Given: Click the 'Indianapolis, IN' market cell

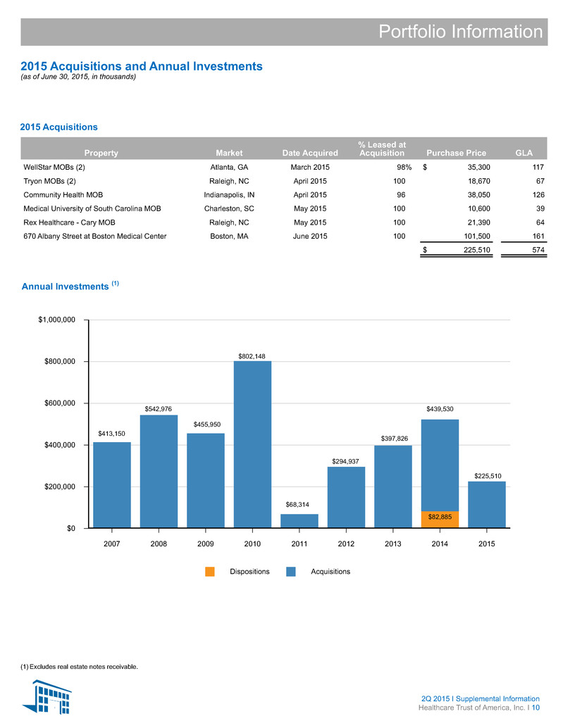Looking at the screenshot, I should (229, 195).
